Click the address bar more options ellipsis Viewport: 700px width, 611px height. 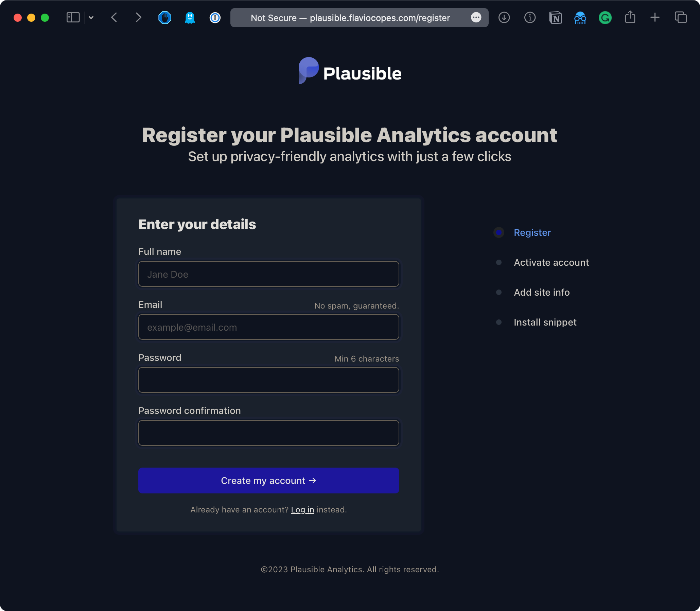click(476, 17)
